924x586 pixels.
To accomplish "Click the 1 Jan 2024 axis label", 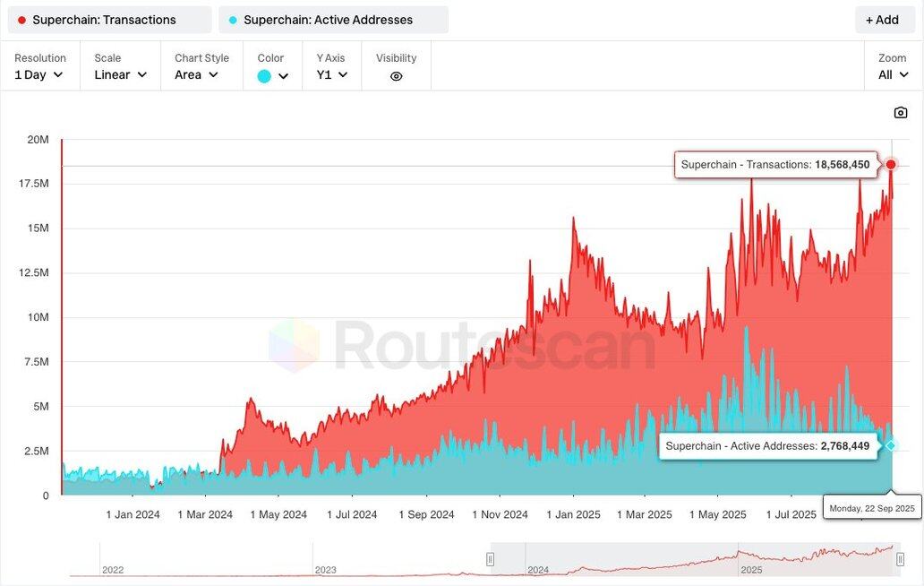I will [x=133, y=514].
